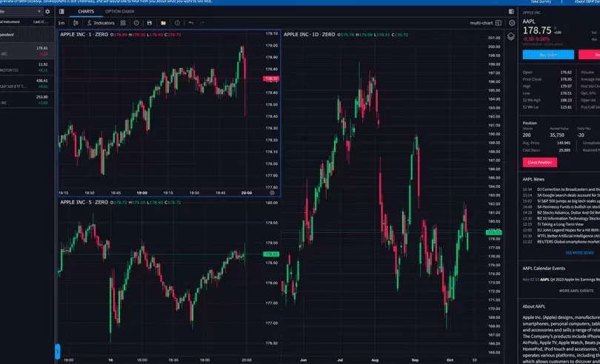
Task: Open watchlist settings gear icon
Action: click(47, 12)
